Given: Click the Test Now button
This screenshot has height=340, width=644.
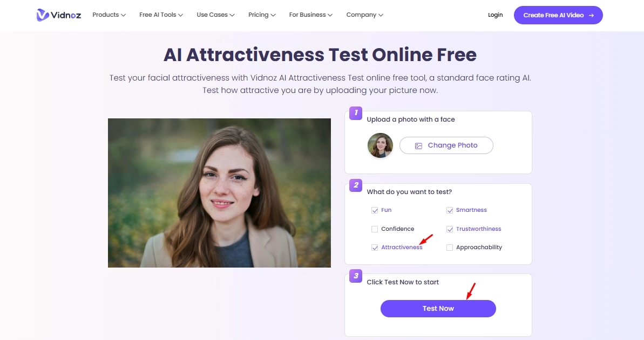Looking at the screenshot, I should tap(438, 309).
